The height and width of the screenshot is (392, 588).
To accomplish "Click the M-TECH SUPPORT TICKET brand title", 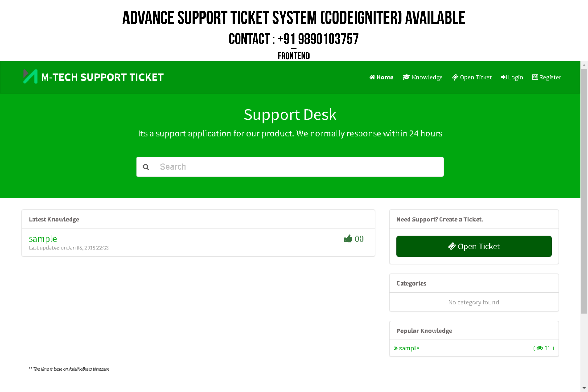I will coord(102,77).
